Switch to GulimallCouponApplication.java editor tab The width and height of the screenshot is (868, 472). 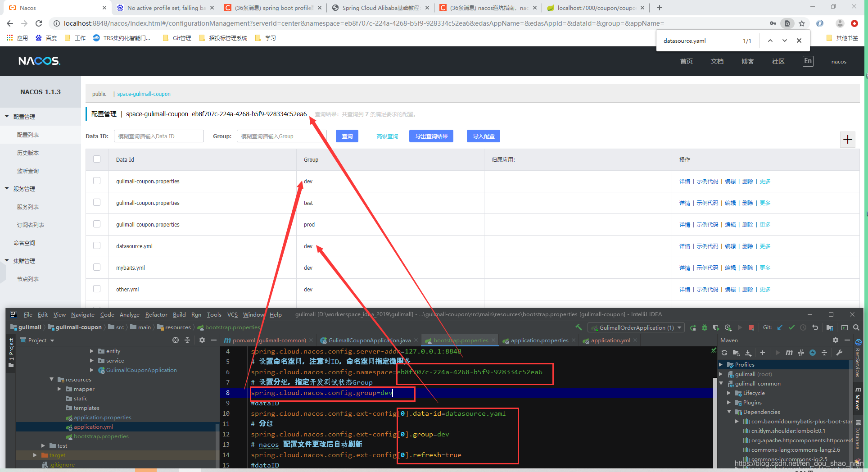369,340
